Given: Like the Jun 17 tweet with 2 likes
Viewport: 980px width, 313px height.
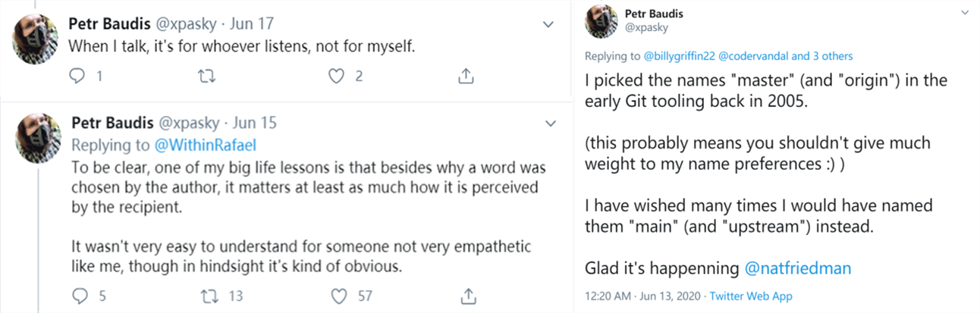Looking at the screenshot, I should point(338,77).
